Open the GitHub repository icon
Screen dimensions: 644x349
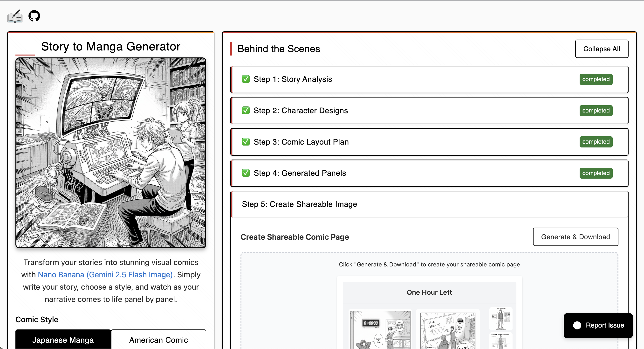(34, 16)
